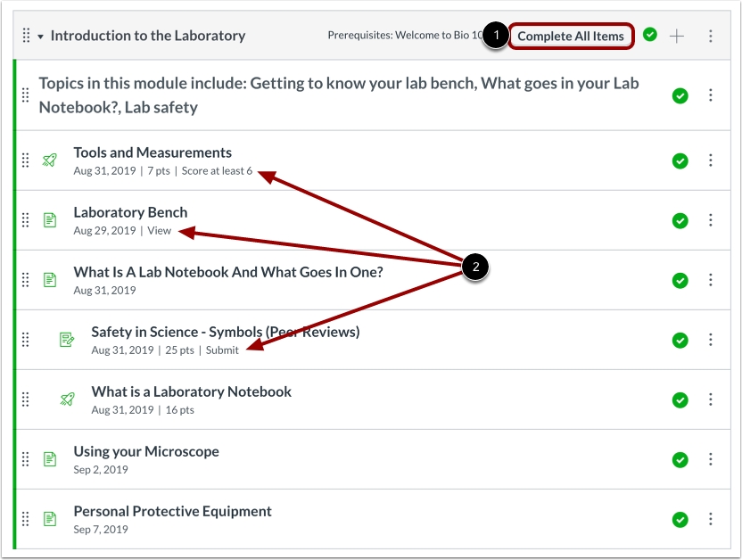The image size is (742, 560).
Task: Open the module header options kebab menu
Action: click(711, 36)
